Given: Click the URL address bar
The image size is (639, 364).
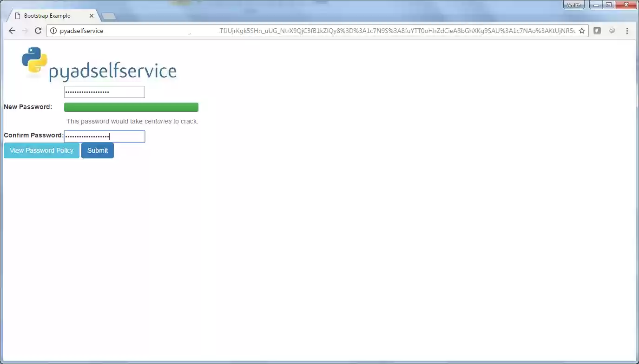Looking at the screenshot, I should (x=316, y=31).
